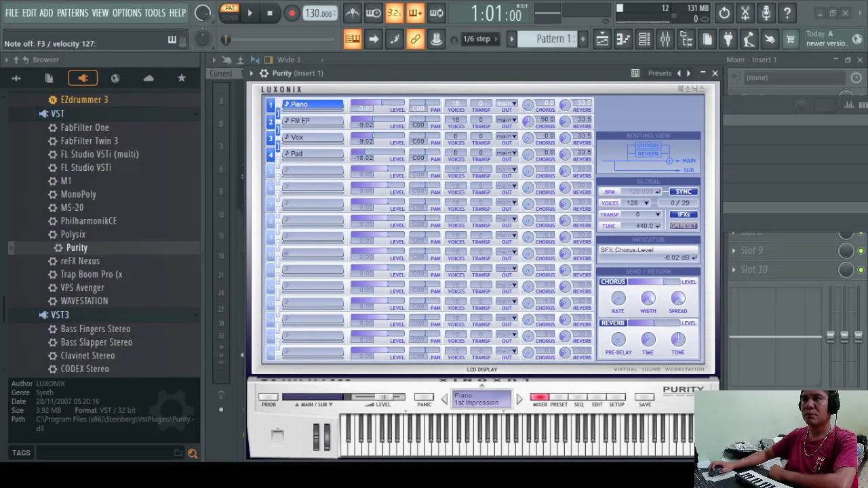Screen dimensions: 868x488
Task: Start playback with the play button
Action: (250, 13)
